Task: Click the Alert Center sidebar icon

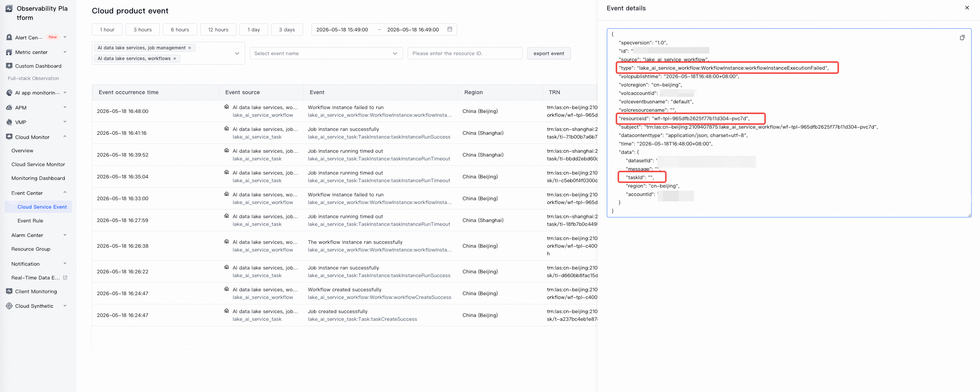Action: coord(9,37)
